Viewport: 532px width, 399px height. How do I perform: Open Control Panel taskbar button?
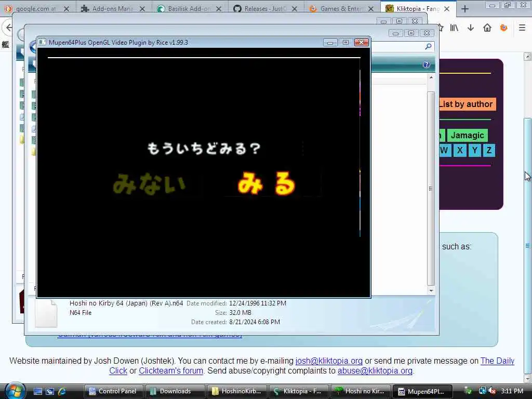click(x=113, y=391)
